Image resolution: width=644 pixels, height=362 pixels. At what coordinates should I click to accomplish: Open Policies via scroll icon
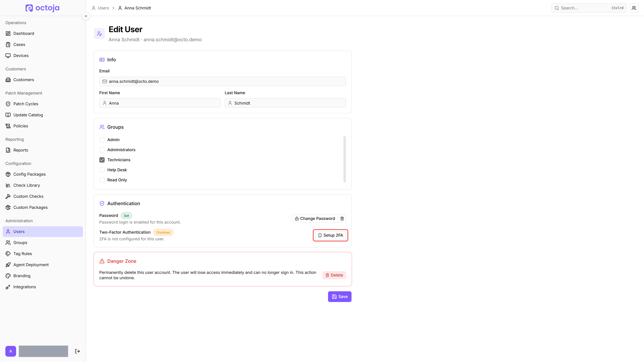(x=8, y=126)
